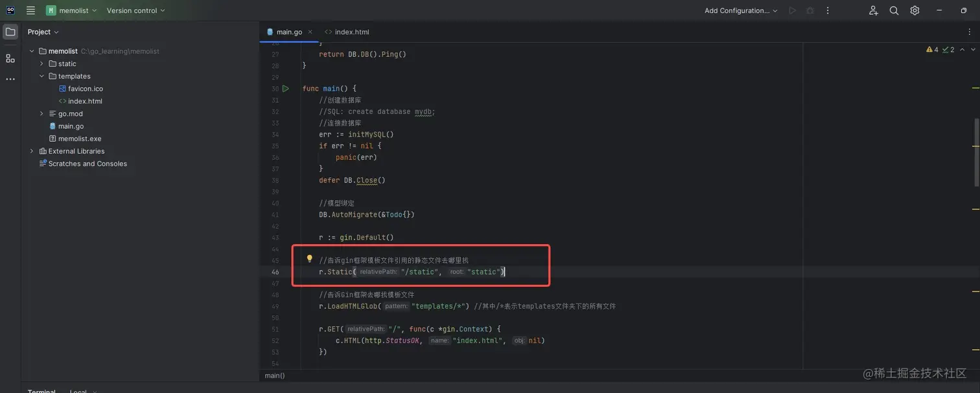Click the gin.Default() code line

356,238
